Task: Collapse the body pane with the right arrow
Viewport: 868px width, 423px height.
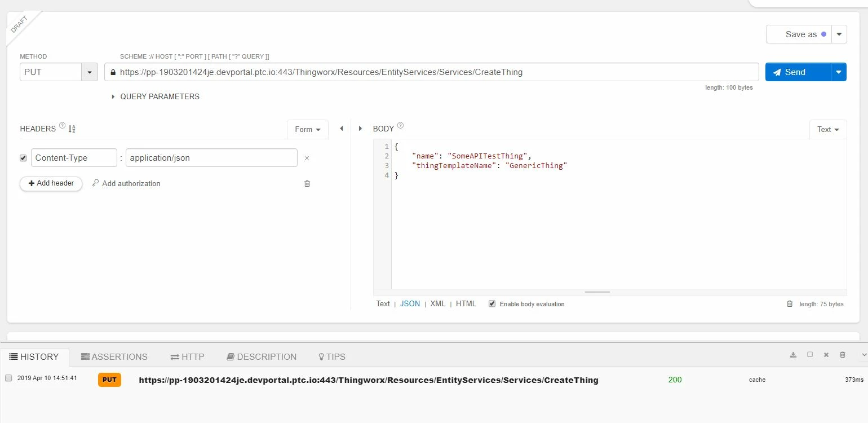Action: coord(361,129)
